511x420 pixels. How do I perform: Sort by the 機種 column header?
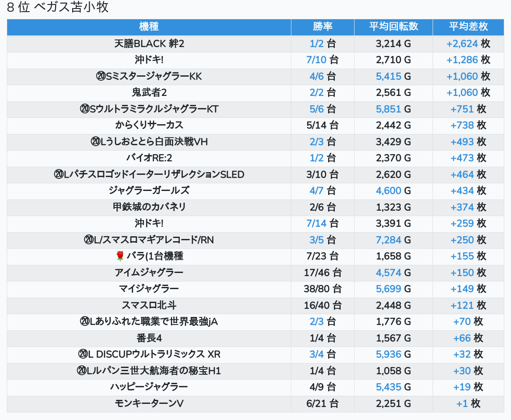(x=149, y=27)
